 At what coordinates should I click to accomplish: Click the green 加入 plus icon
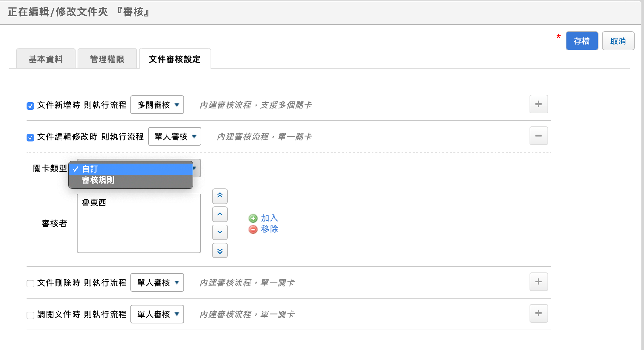(253, 219)
